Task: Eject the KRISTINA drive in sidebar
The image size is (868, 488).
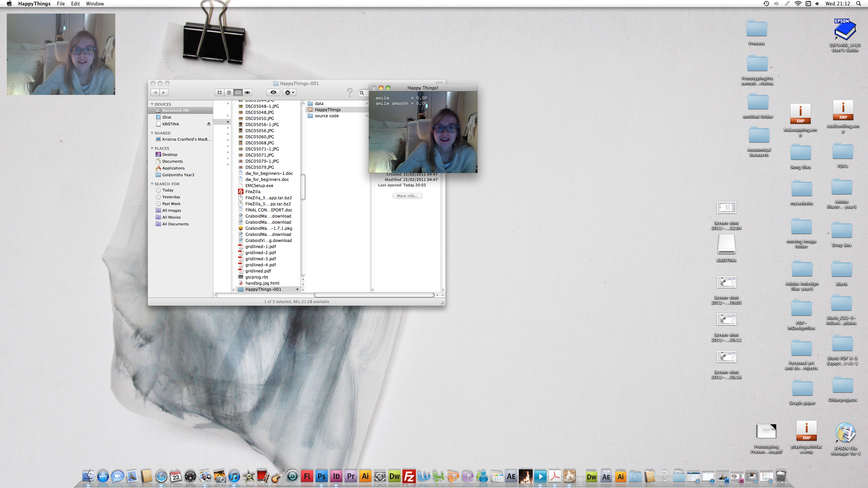Action: coord(209,124)
